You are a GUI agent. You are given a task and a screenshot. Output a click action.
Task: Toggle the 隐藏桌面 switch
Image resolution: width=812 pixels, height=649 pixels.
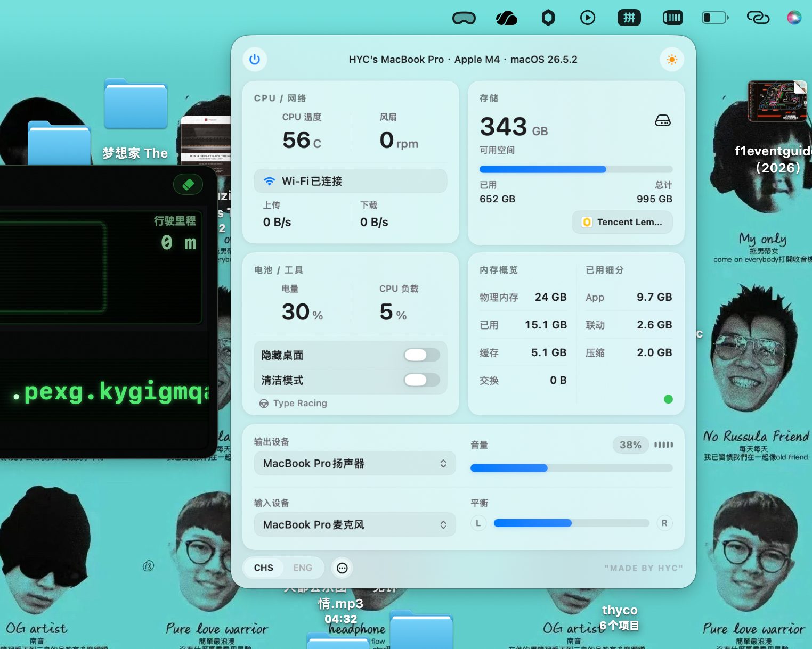click(422, 355)
